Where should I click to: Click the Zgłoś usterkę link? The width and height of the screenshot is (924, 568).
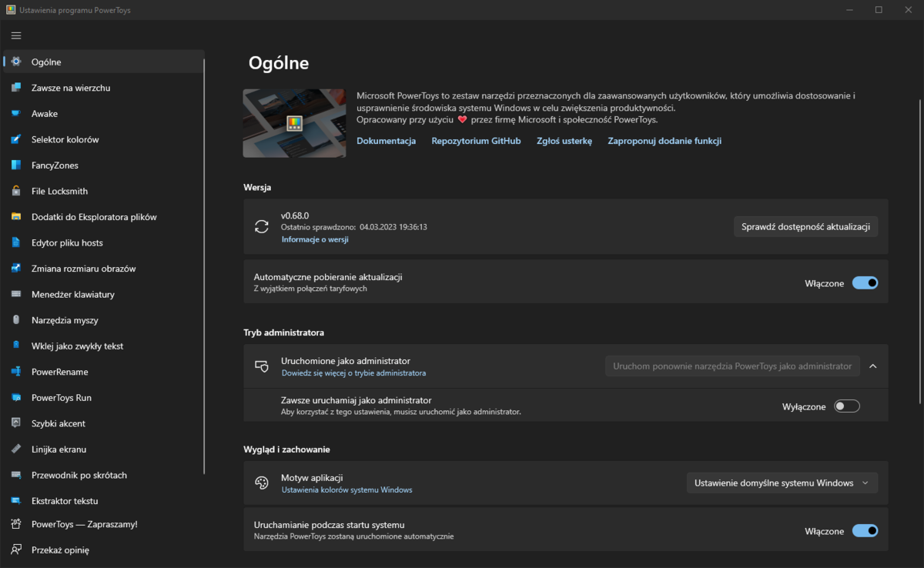point(564,141)
